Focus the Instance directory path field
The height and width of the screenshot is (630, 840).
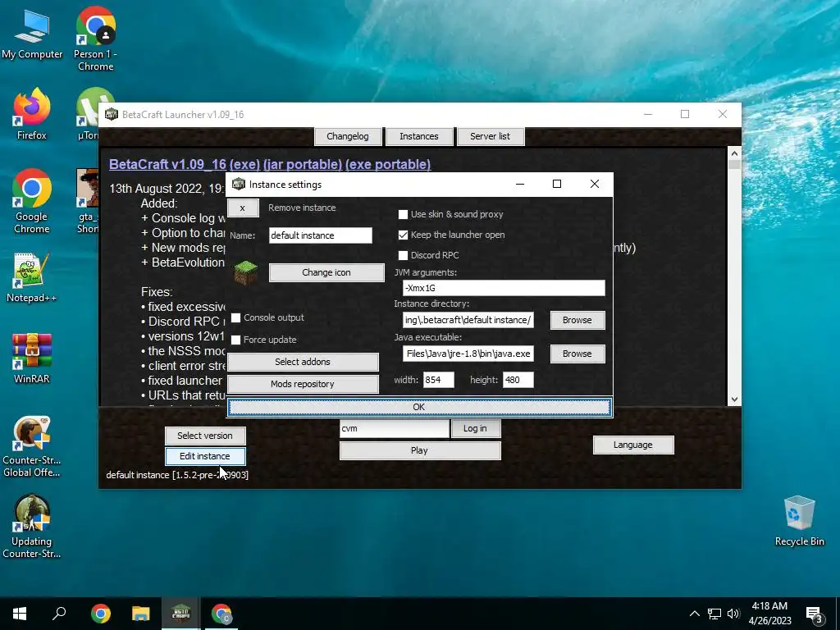coord(468,320)
